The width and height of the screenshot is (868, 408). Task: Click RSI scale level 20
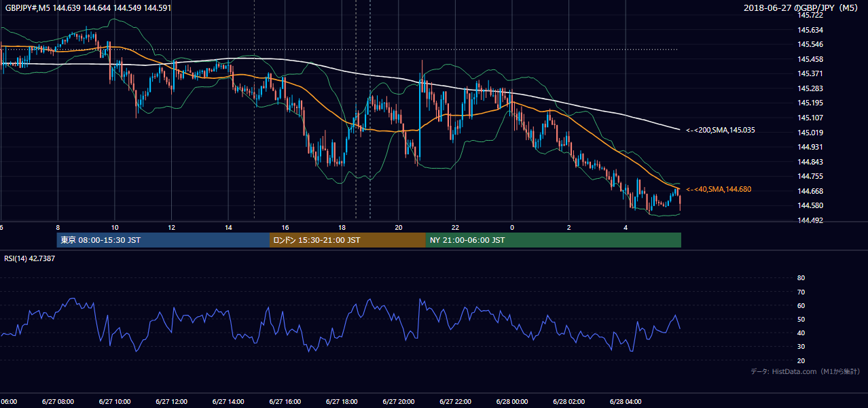point(801,361)
